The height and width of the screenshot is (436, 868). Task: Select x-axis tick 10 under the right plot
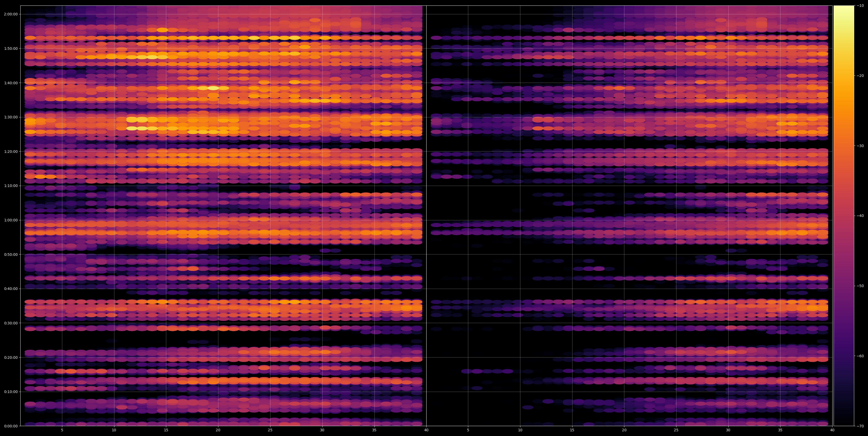pyautogui.click(x=520, y=430)
